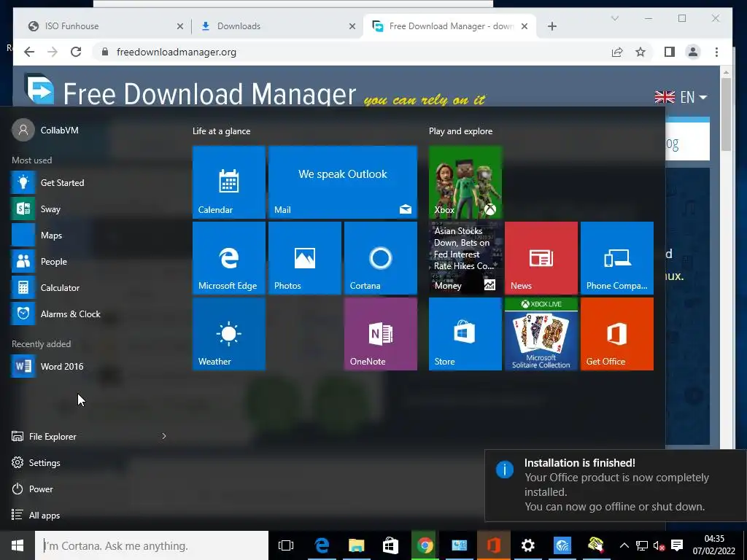The image size is (747, 560).
Task: Open Office icon in the taskbar
Action: click(494, 545)
